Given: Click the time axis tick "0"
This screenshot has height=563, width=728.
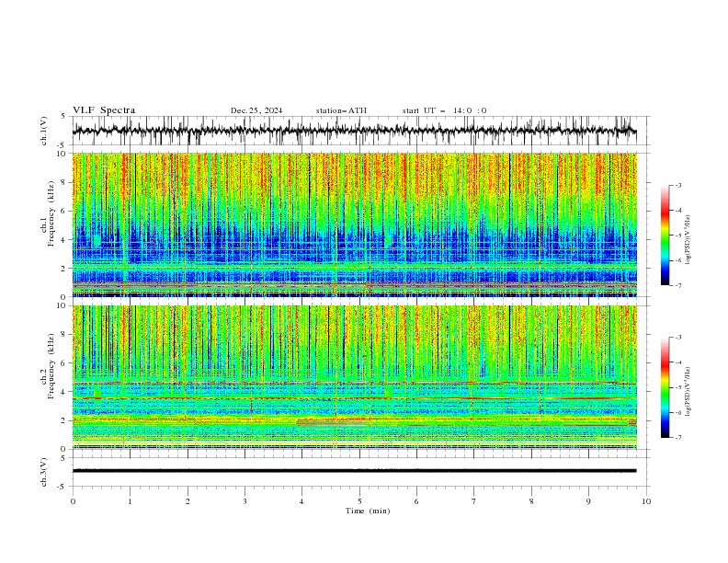Looking at the screenshot, I should [x=73, y=501].
